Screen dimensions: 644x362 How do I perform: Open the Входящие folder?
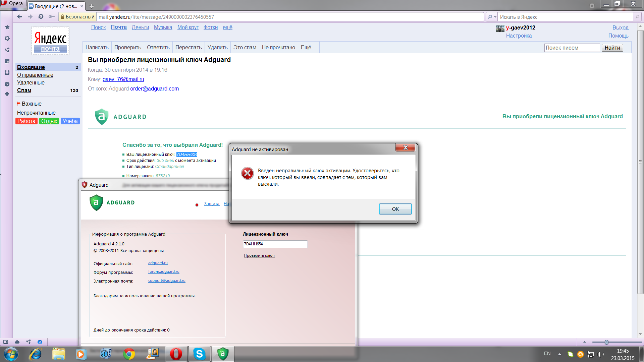point(31,67)
